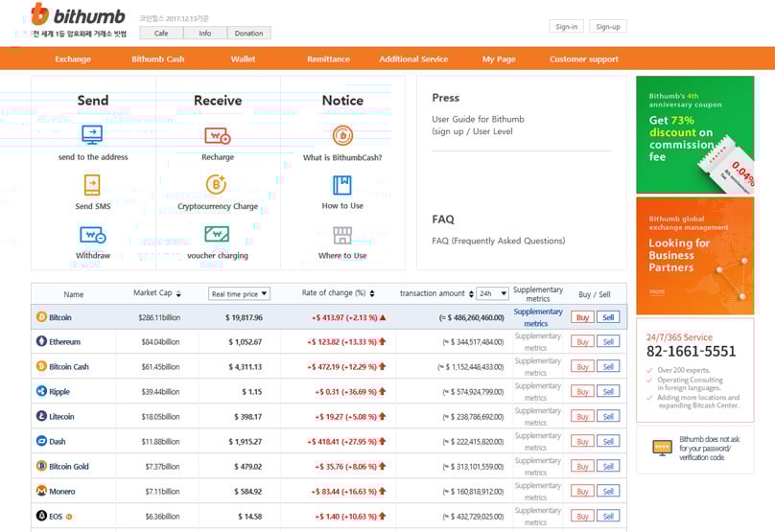Click the EOS coin icon
This screenshot has width=775, height=532.
coord(41,516)
